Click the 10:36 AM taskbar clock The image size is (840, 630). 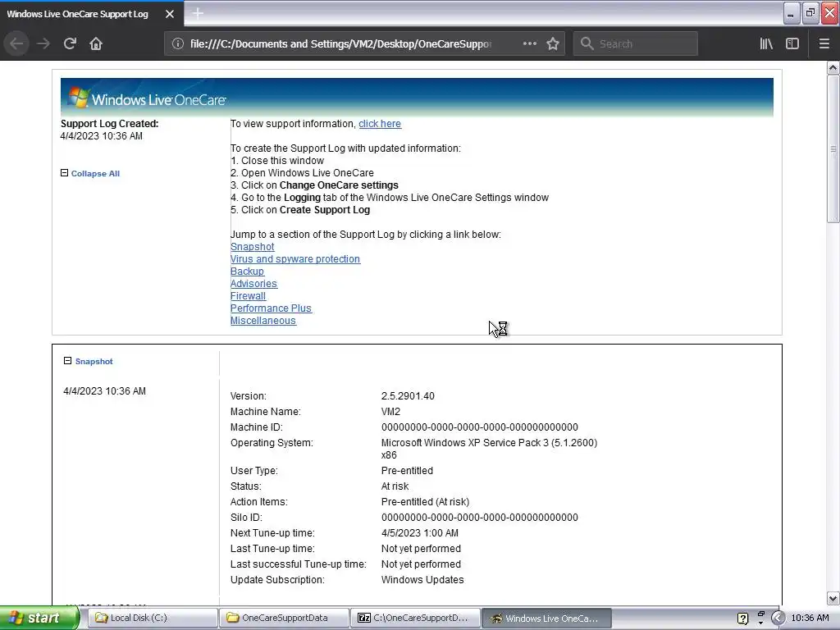tap(810, 619)
